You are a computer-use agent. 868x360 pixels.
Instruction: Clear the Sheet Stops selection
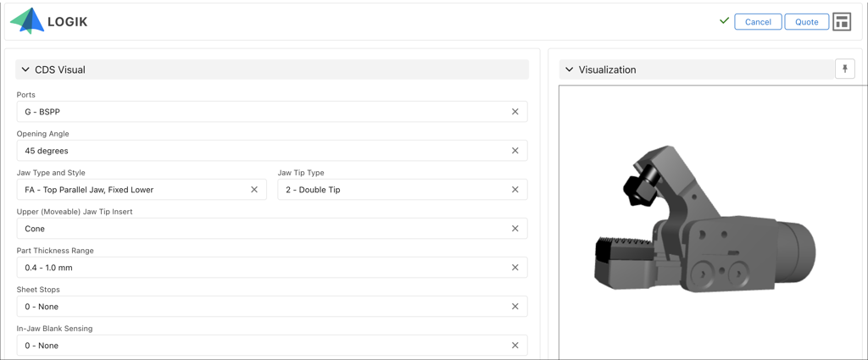pos(515,307)
